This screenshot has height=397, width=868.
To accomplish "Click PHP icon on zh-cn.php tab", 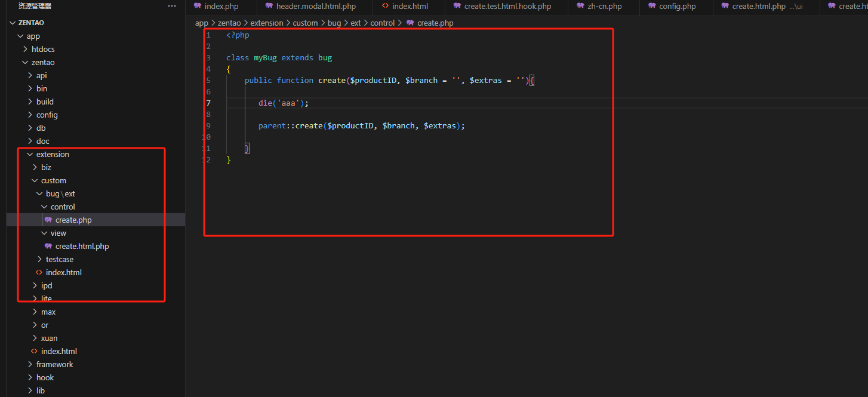I will 580,6.
